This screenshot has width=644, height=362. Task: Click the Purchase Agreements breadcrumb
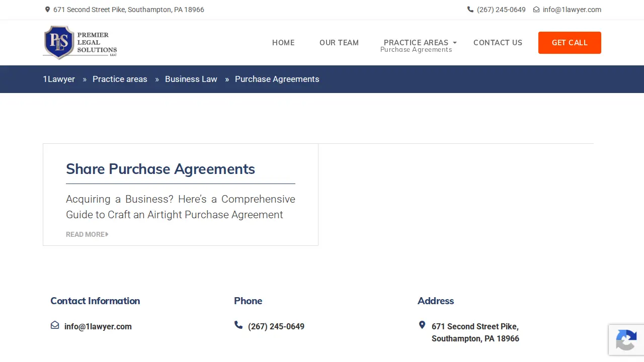(277, 79)
